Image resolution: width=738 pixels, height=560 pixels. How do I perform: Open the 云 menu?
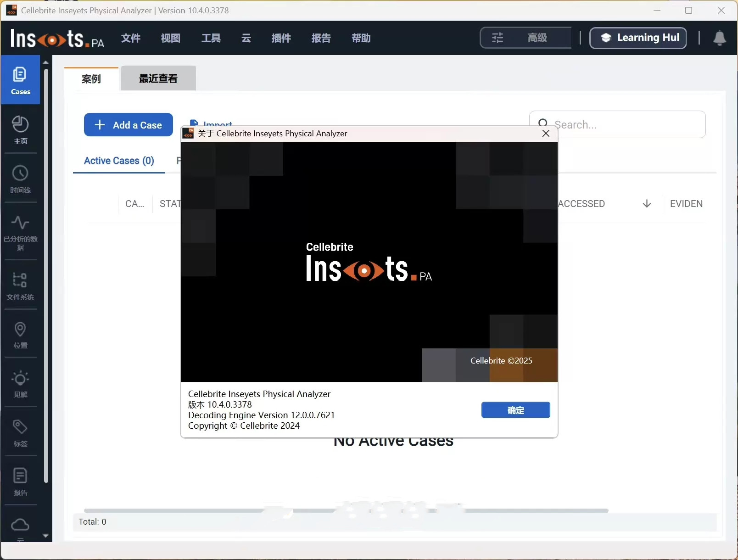click(246, 38)
